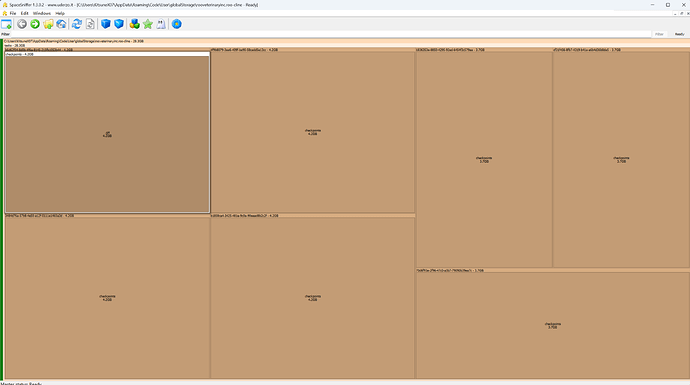Return to the home view
The width and height of the screenshot is (690, 385).
coord(61,24)
